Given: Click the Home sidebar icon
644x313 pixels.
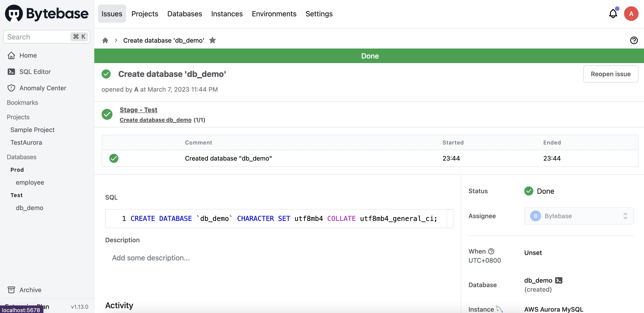Looking at the screenshot, I should click(x=11, y=55).
